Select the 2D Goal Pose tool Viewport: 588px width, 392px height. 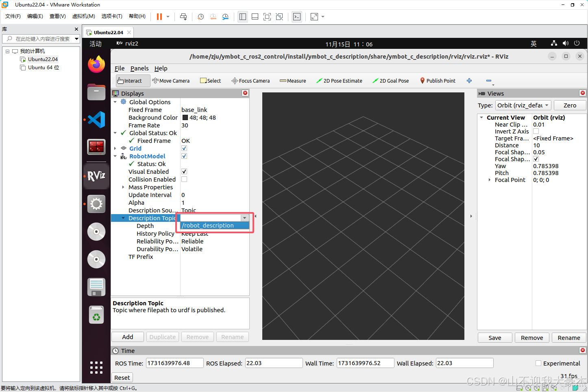coord(390,80)
